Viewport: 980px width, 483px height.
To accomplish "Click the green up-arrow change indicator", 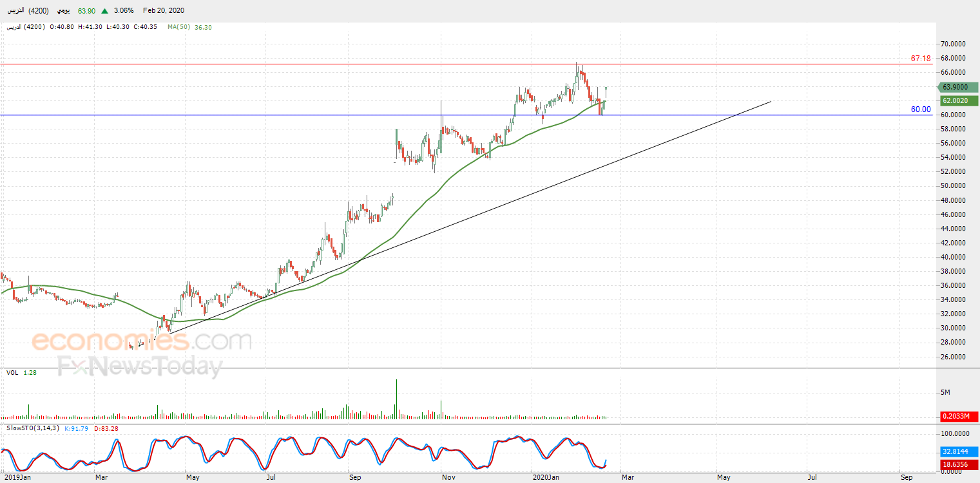I will pos(104,11).
